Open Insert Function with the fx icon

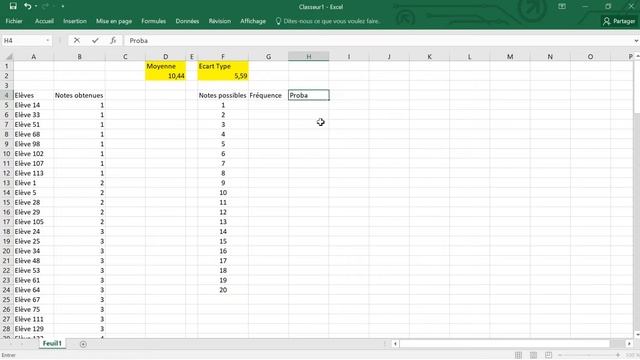[113, 40]
